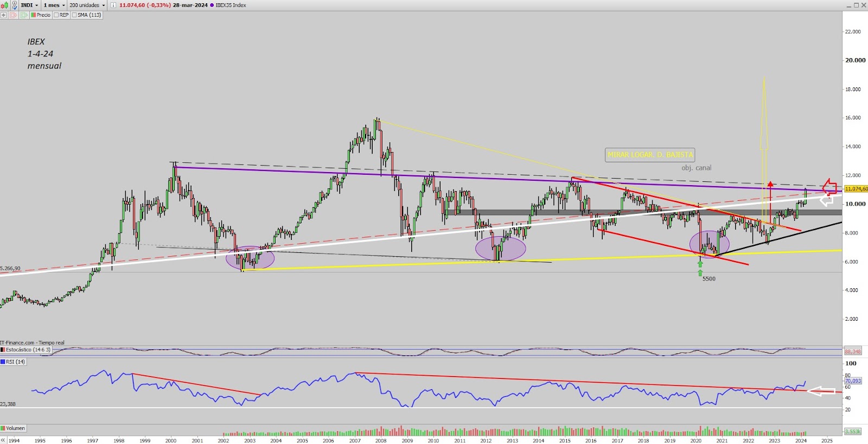Click the red export arrow icon
The width and height of the screenshot is (868, 444).
tap(13, 15)
